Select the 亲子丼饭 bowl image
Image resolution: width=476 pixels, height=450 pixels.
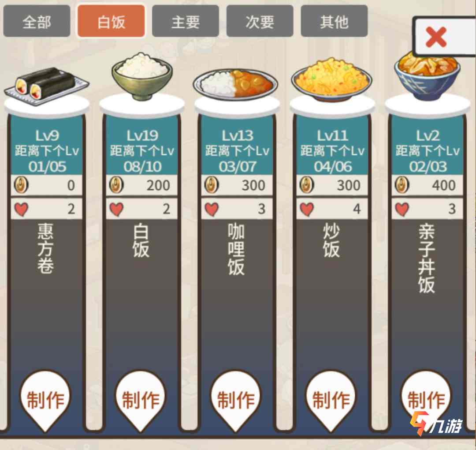(427, 76)
